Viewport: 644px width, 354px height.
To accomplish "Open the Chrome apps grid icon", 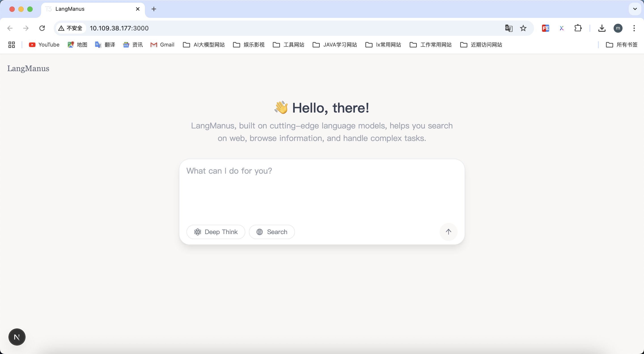I will tap(11, 45).
